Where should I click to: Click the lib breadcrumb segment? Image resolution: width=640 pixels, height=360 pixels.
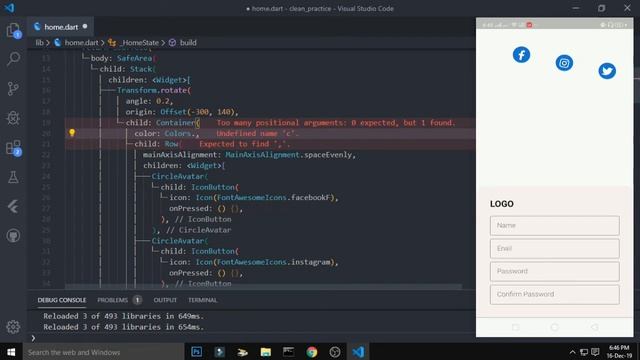39,42
